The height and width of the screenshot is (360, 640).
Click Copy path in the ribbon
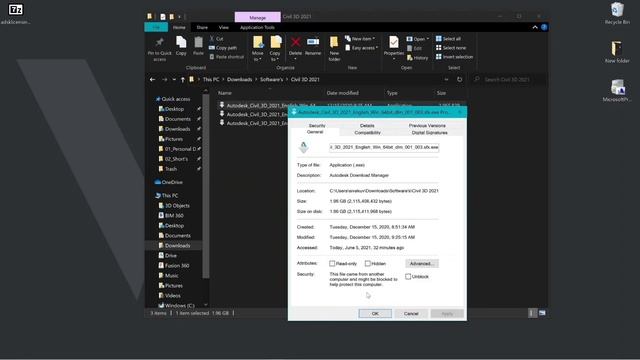pos(223,48)
